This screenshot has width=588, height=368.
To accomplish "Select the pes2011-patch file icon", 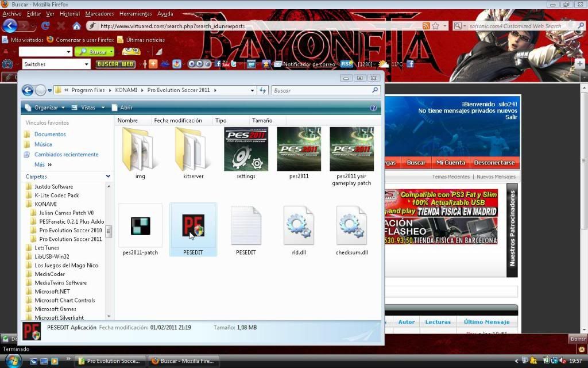I will click(140, 225).
